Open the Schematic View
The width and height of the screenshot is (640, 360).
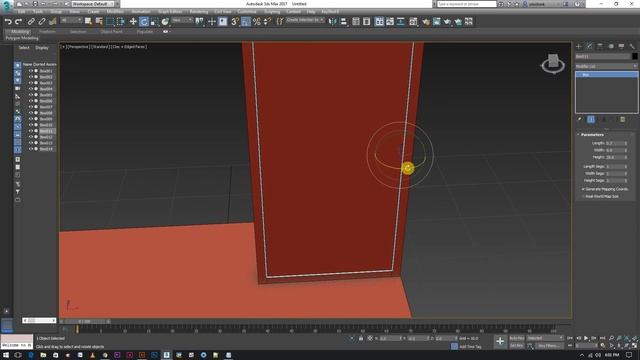(401, 22)
